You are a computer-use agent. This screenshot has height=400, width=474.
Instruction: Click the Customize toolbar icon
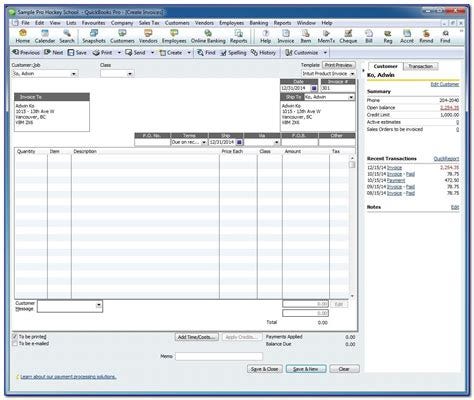point(302,53)
